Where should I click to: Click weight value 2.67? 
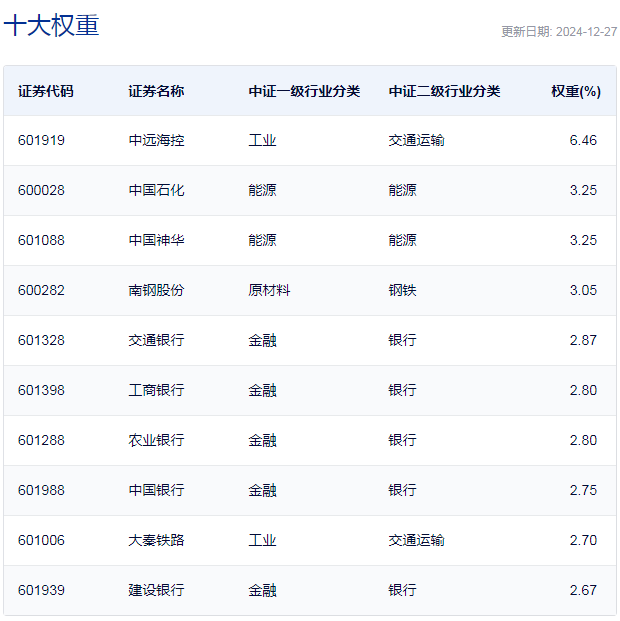coord(583,590)
